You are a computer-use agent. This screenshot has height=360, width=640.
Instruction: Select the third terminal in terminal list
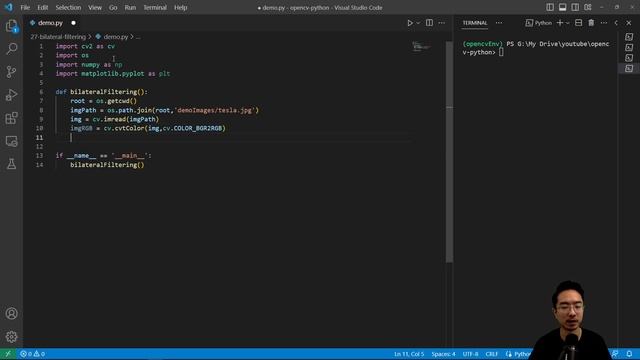pos(629,58)
